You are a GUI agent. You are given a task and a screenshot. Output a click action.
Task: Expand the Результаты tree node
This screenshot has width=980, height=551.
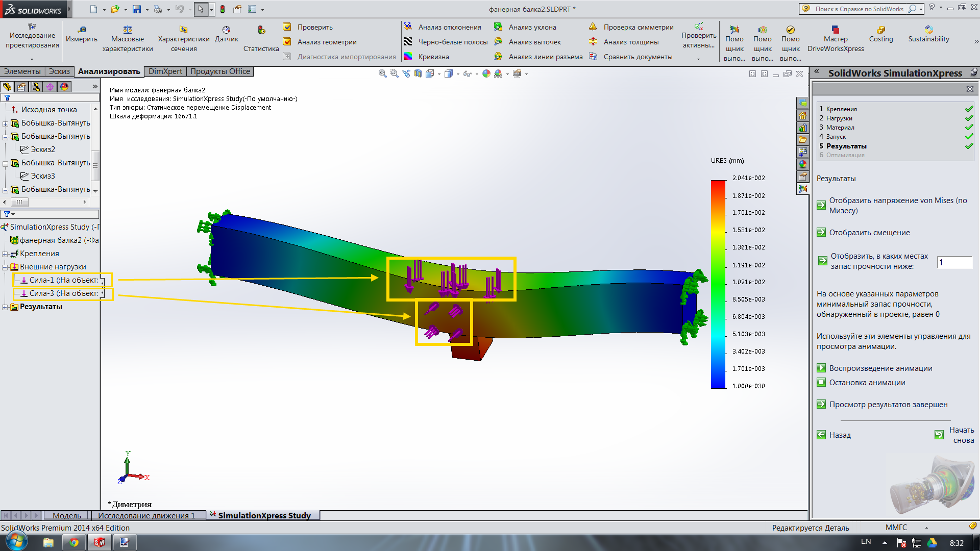click(x=5, y=307)
